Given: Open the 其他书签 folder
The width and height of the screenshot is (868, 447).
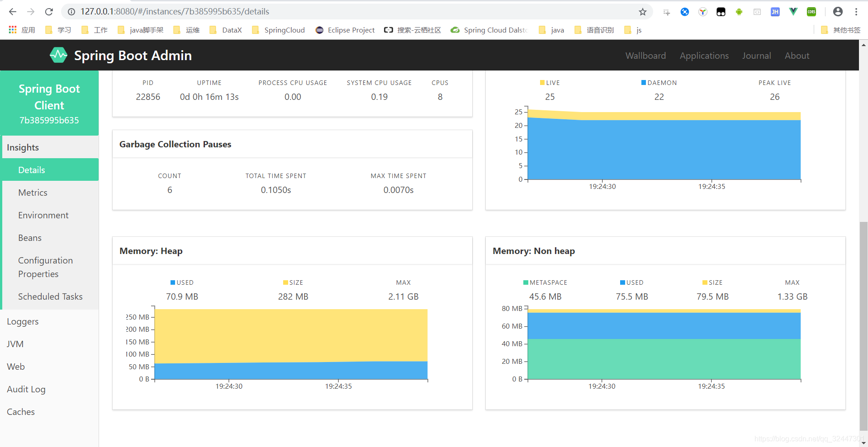Looking at the screenshot, I should pos(841,30).
